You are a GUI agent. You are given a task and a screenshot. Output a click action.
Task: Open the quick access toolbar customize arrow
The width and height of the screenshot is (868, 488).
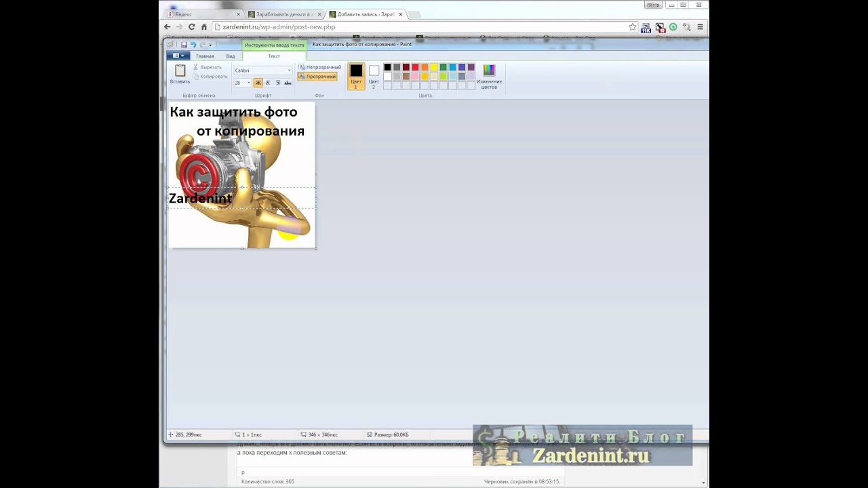pyautogui.click(x=210, y=45)
